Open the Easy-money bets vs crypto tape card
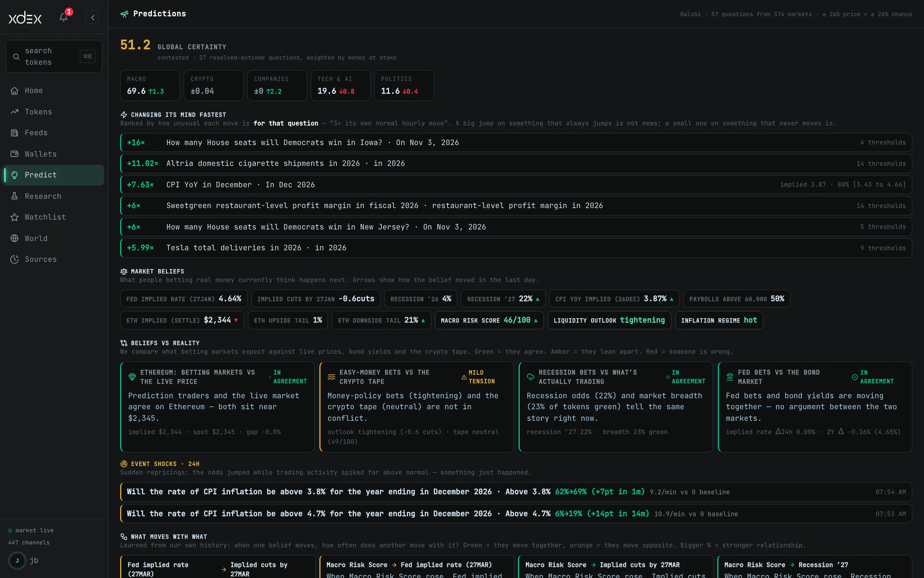Image resolution: width=924 pixels, height=578 pixels. pyautogui.click(x=417, y=407)
